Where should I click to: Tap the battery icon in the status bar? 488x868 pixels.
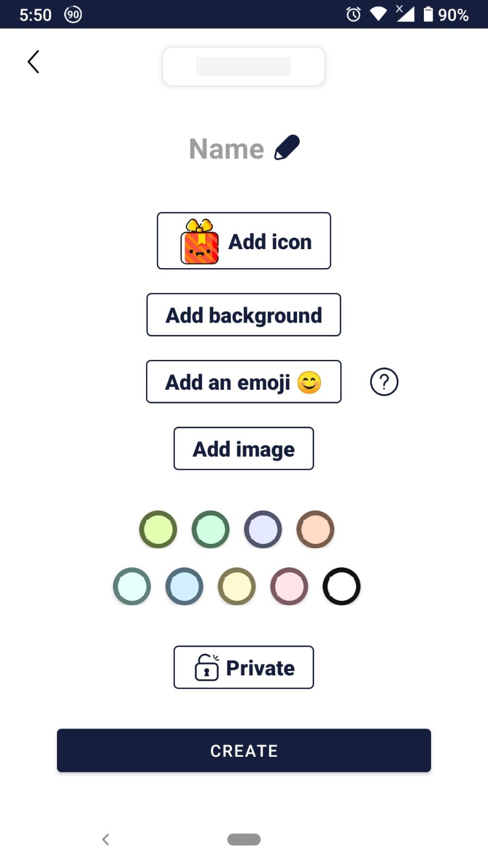click(x=428, y=14)
